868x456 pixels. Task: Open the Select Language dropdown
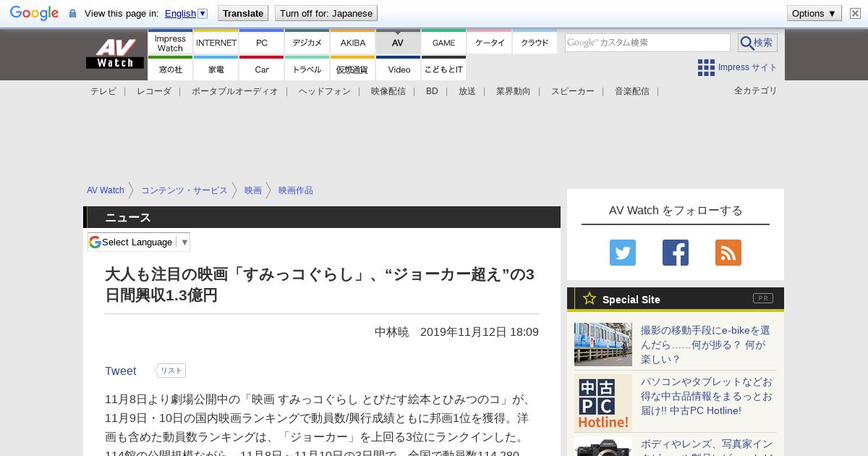coord(139,242)
